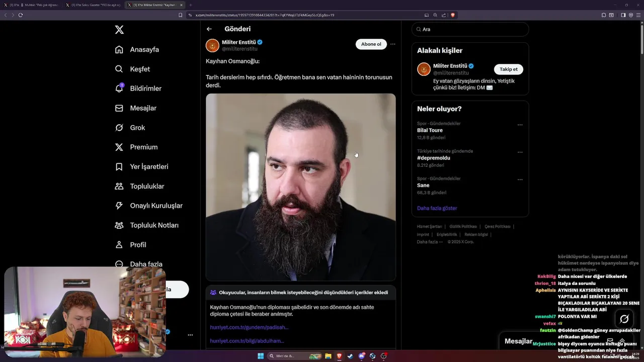Viewport: 644px width, 362px height.
Task: Open #depremoldu trending topic
Action: click(433, 158)
